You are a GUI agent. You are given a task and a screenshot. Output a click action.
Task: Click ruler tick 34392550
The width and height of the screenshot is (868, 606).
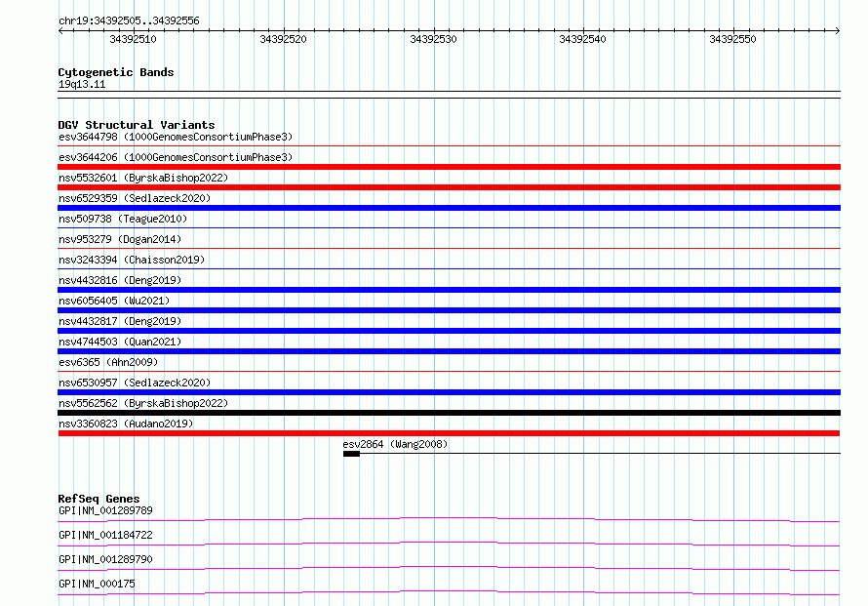tap(733, 39)
